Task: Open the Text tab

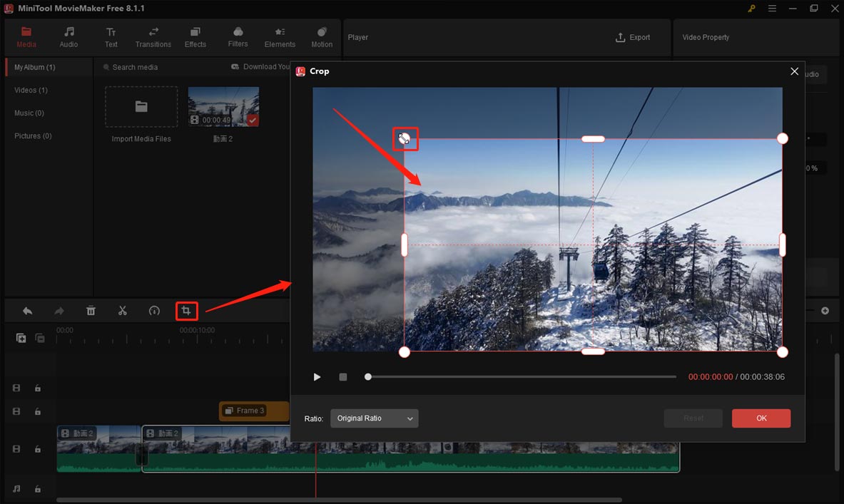Action: point(111,37)
